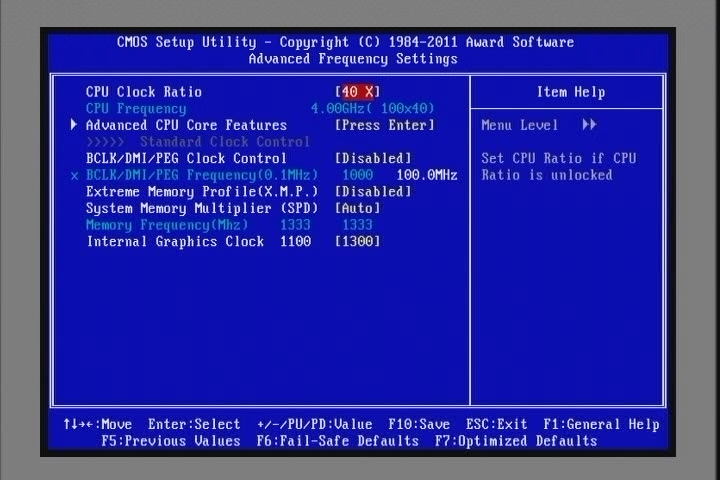
Task: Click the Internal Graphics Clock label
Action: coord(175,242)
